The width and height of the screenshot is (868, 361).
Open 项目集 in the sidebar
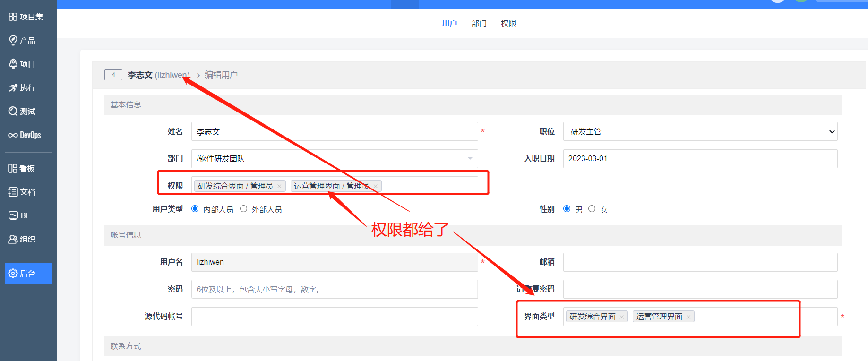[x=26, y=17]
